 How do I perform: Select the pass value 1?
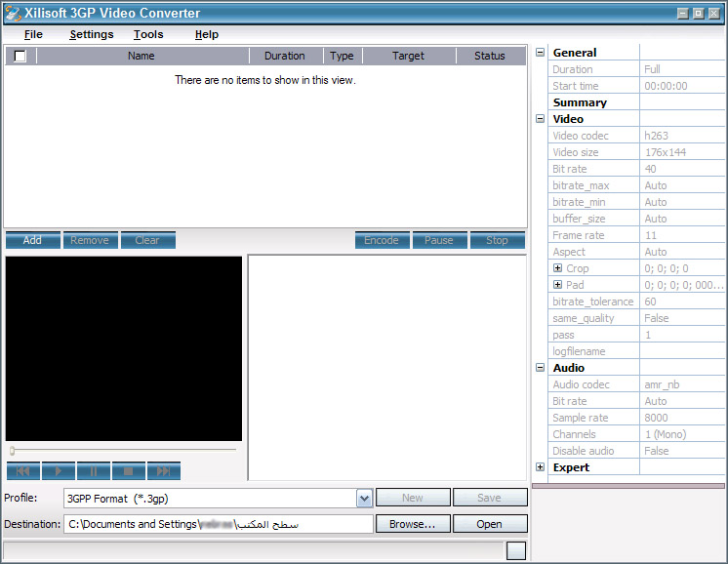point(682,335)
